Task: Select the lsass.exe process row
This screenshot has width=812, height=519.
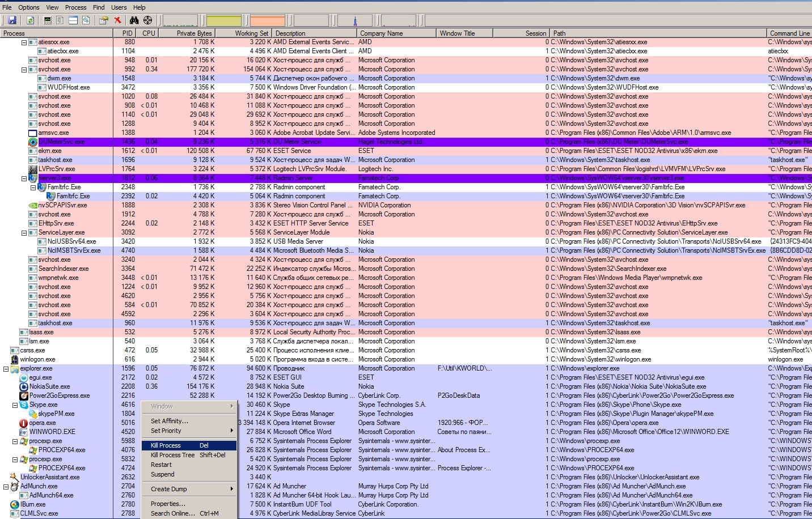Action: (x=406, y=332)
